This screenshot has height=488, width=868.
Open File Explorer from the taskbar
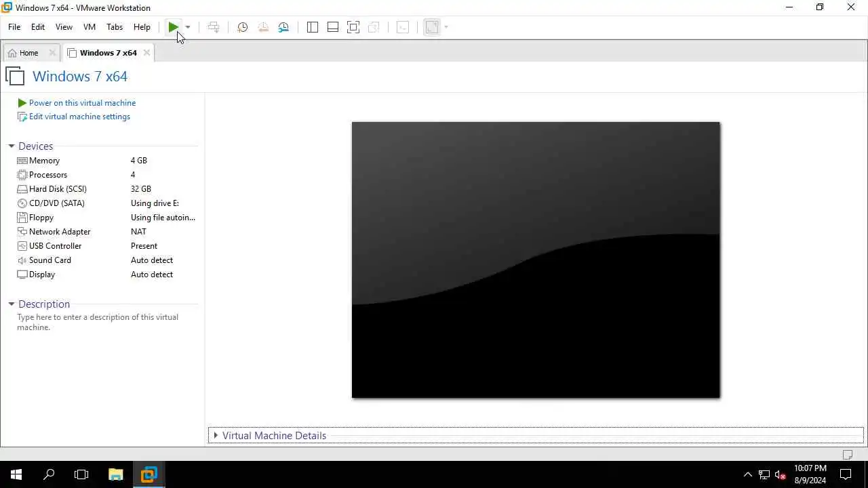pos(116,474)
